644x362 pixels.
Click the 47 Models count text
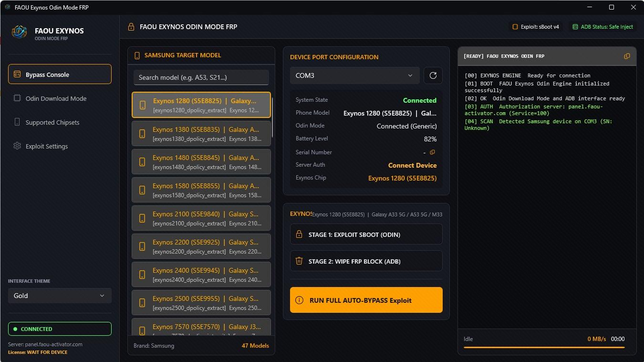tap(255, 346)
